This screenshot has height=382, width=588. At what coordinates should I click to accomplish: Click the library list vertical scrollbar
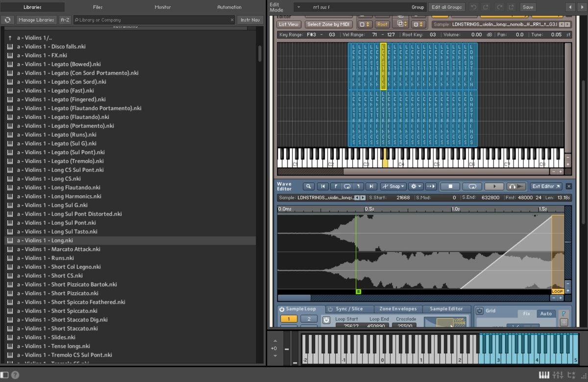(260, 54)
